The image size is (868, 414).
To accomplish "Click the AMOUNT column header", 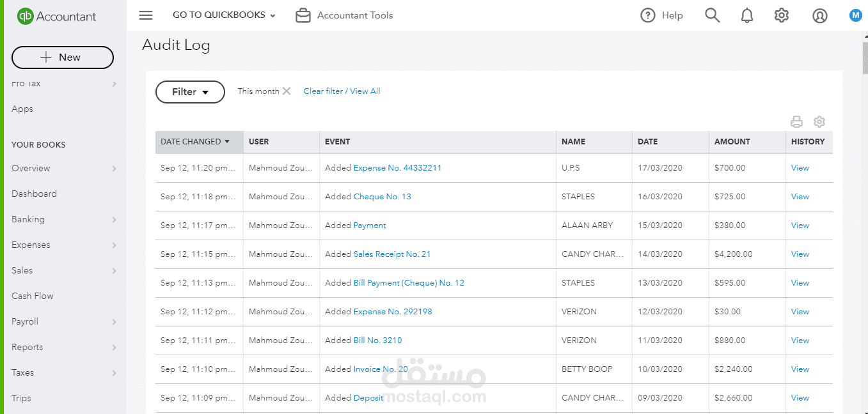I will tap(747, 142).
